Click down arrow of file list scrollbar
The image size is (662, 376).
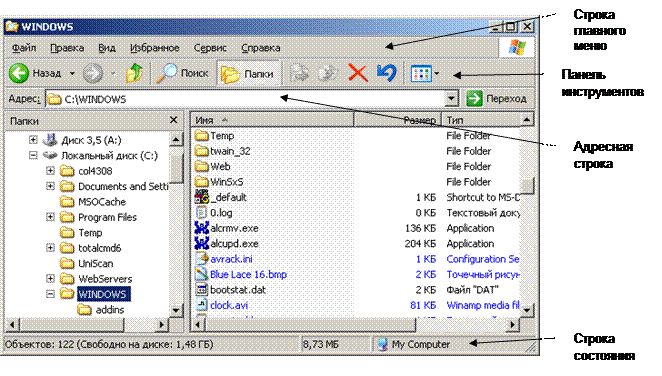[527, 311]
